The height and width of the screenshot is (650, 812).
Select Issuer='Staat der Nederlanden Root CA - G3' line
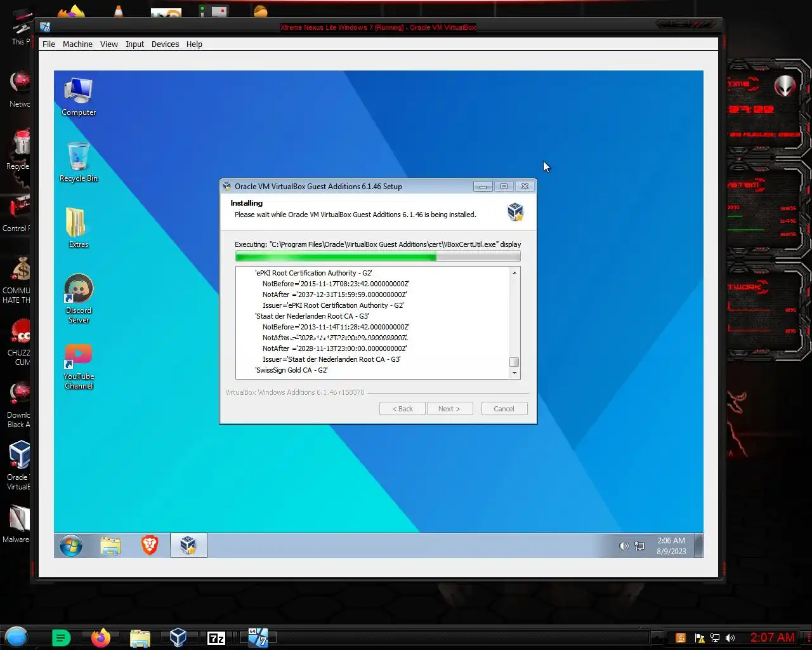[x=332, y=359]
